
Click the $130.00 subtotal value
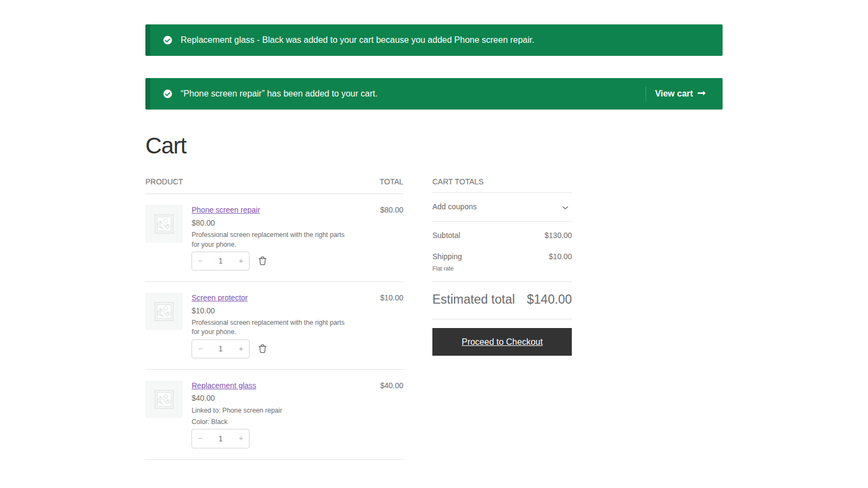558,235
